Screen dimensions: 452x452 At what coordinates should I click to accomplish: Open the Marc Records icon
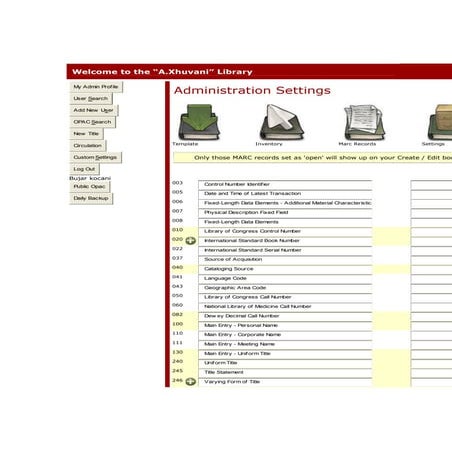point(364,122)
